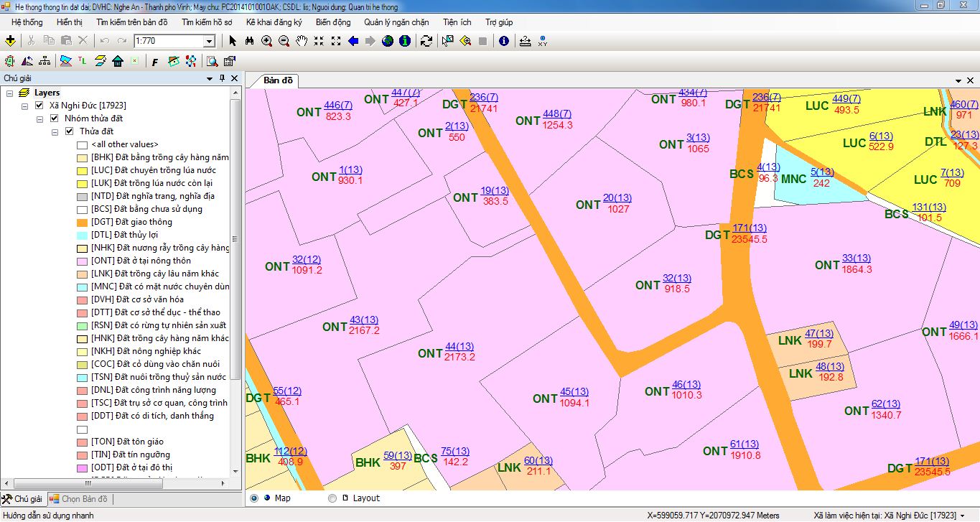Open the Bản đồ document list dropdown arrow
The image size is (980, 522).
(x=958, y=80)
